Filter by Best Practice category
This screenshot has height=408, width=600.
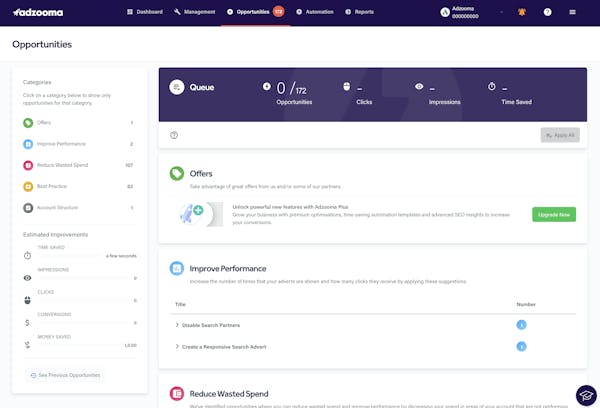[78, 186]
